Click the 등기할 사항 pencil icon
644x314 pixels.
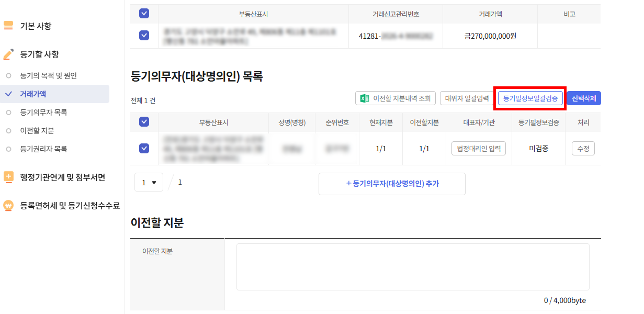[8, 54]
